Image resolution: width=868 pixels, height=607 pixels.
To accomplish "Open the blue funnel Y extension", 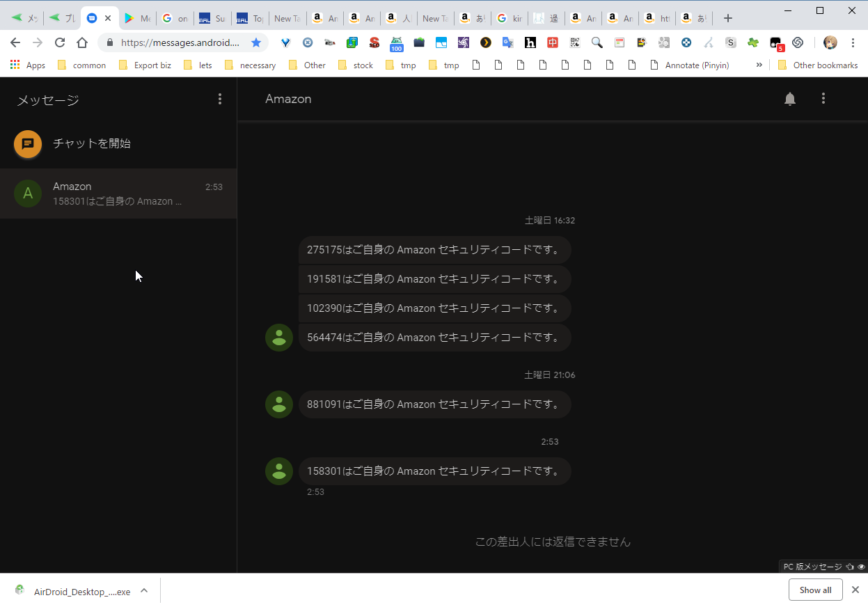I will point(285,42).
